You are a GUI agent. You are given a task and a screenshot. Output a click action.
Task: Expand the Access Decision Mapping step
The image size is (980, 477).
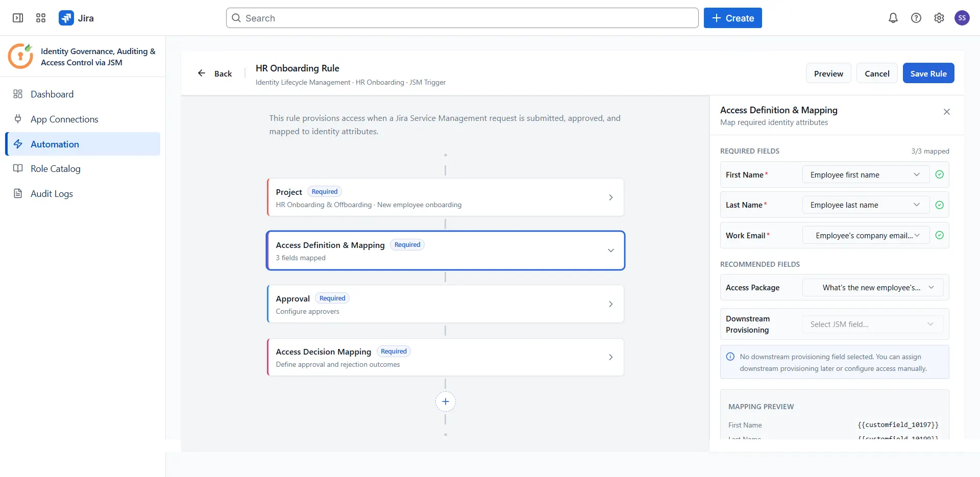446,357
